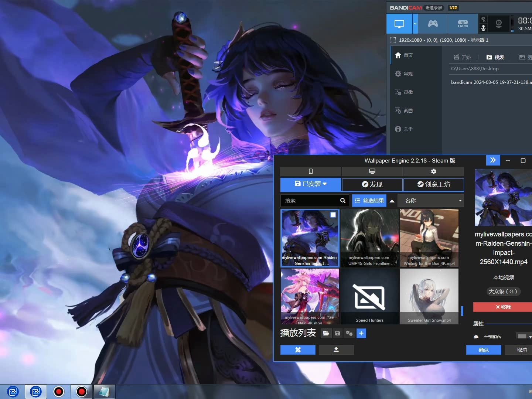The height and width of the screenshot is (399, 532).
Task: Open the Notepad taskbar icon
Action: (105, 392)
